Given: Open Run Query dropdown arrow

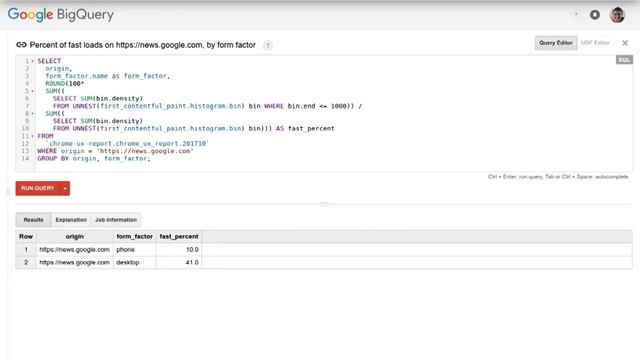Looking at the screenshot, I should click(65, 188).
